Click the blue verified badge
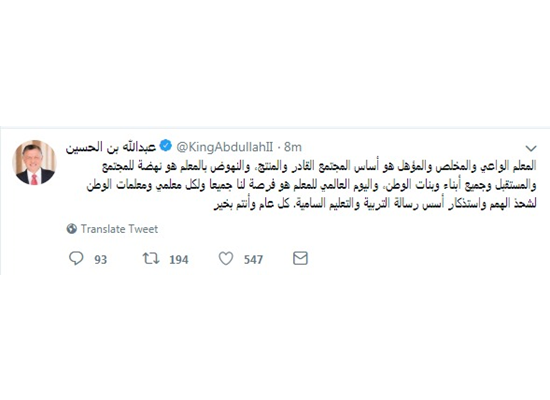 pos(166,146)
